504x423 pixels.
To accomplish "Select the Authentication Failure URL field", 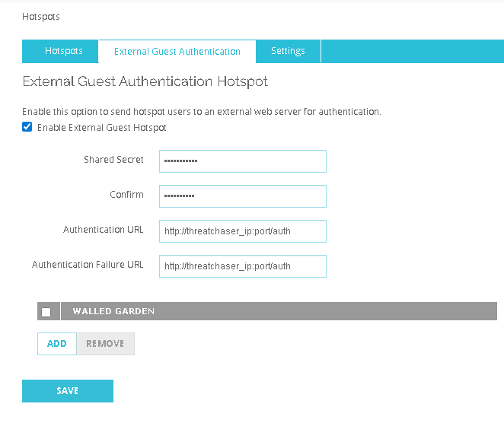I will (x=242, y=266).
